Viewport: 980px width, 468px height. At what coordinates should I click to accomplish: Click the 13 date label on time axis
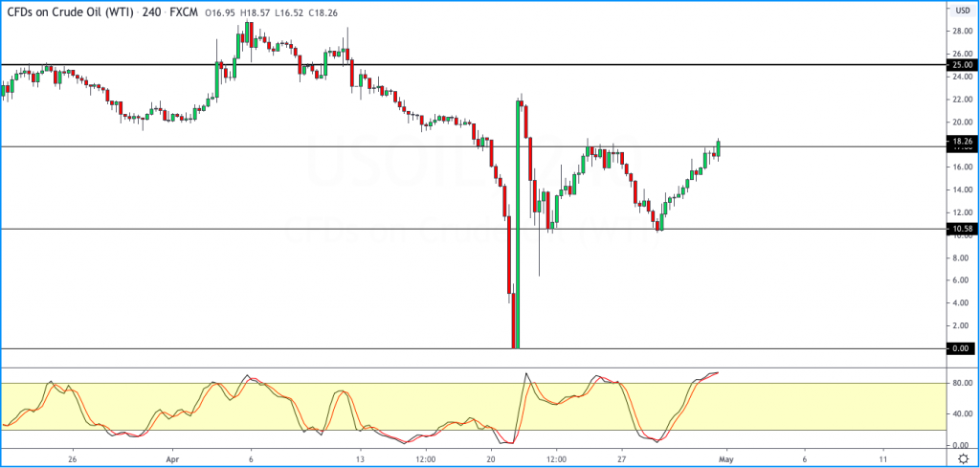pos(360,458)
